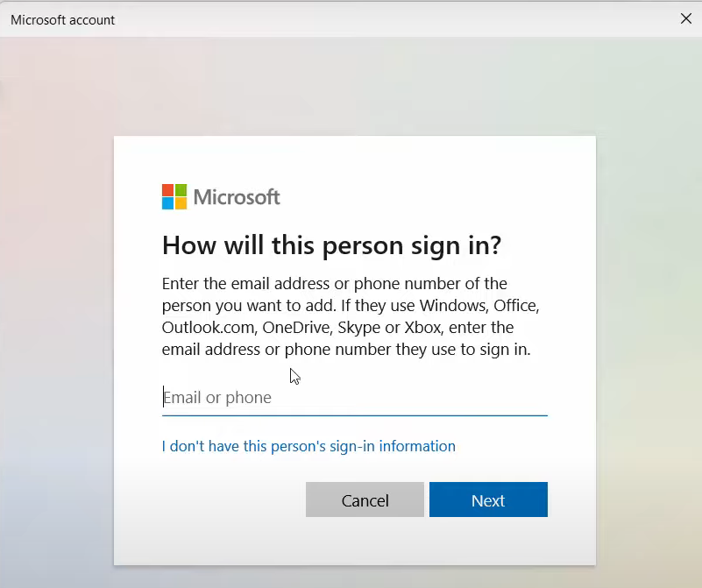This screenshot has width=702, height=588.
Task: Proceed with the Next button
Action: click(488, 500)
